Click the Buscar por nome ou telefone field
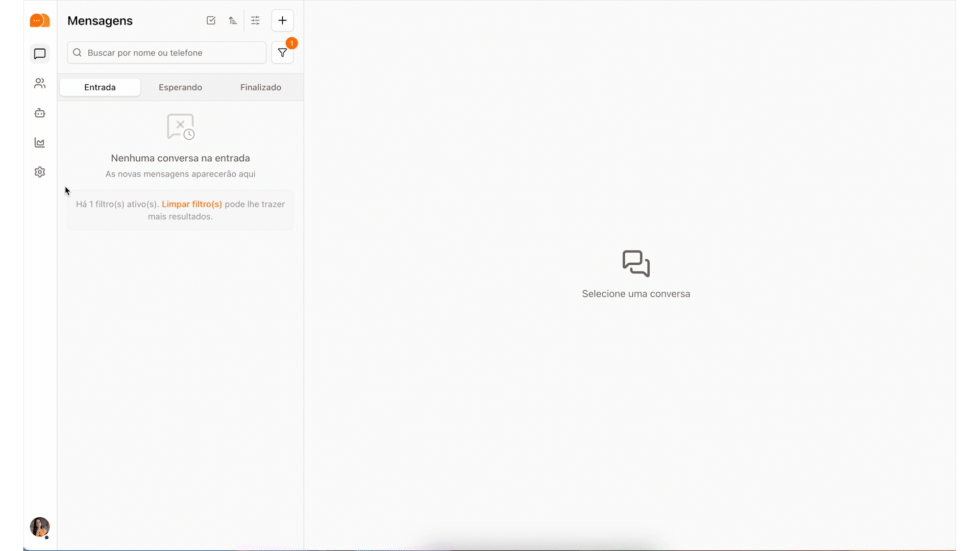The width and height of the screenshot is (980, 551). pos(166,52)
